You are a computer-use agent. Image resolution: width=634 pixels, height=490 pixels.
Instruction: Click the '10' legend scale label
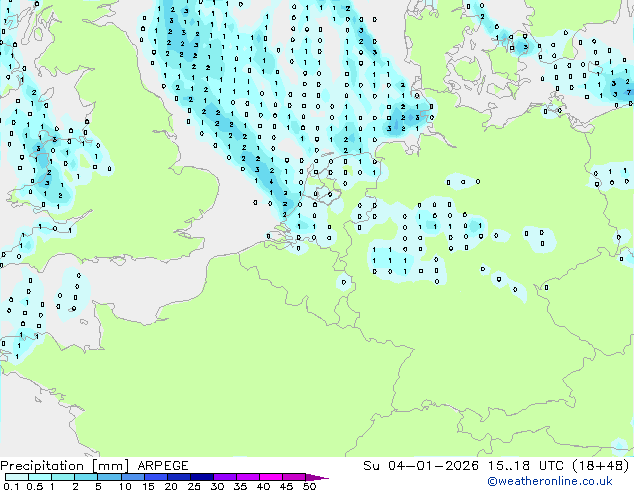pos(125,486)
